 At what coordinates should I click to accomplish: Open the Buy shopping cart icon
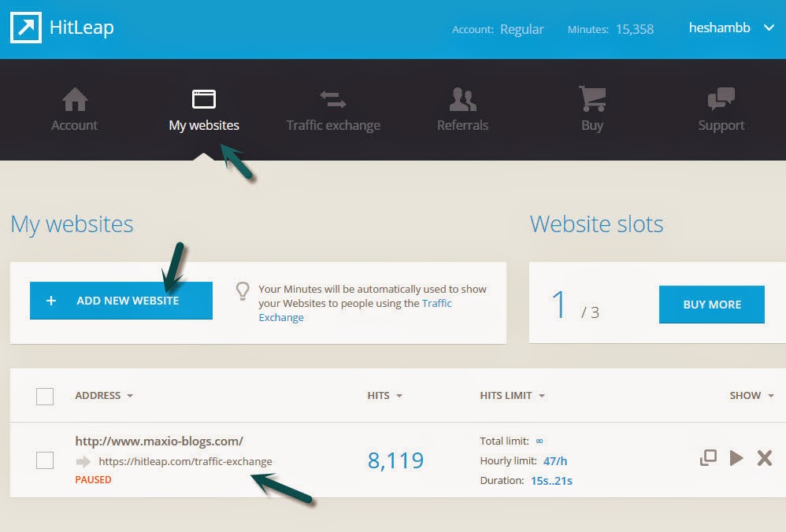tap(592, 98)
